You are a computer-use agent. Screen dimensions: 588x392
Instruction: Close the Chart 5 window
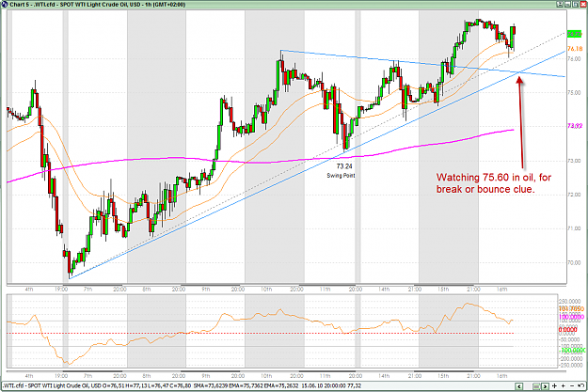click(583, 4)
